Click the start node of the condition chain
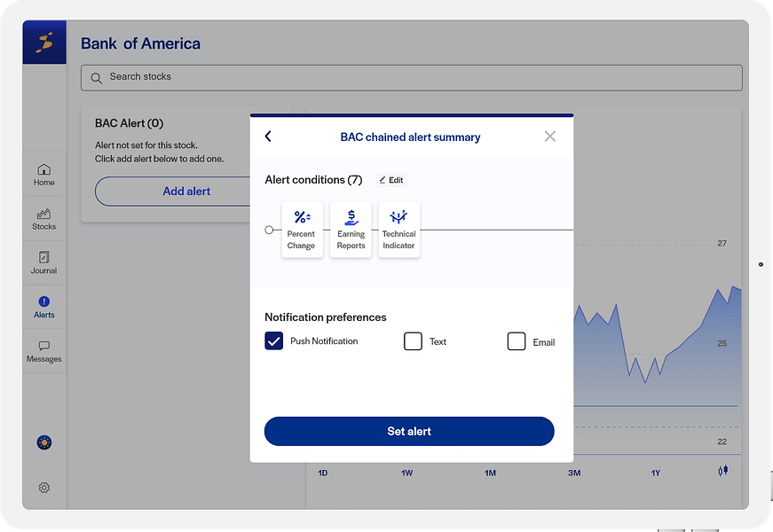The width and height of the screenshot is (773, 532). point(269,230)
